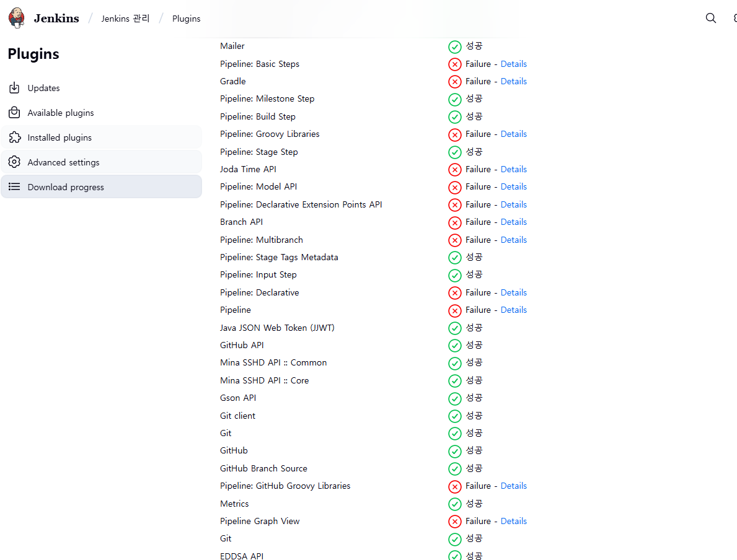Click success icon for Git client
737x560 pixels.
coord(454,416)
